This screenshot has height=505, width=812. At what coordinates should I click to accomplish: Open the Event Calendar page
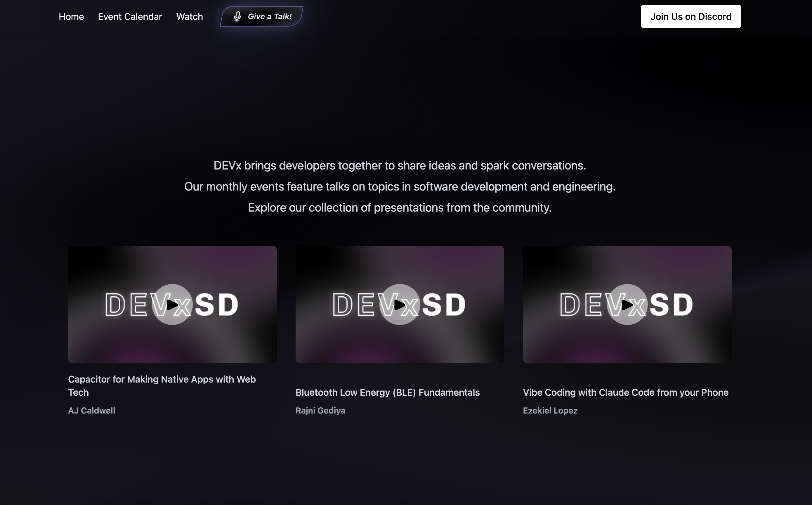pyautogui.click(x=130, y=16)
